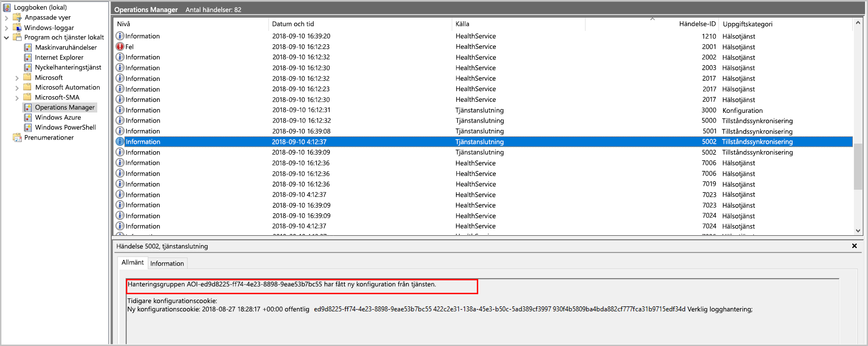Click the Ny konfigurationscookie line
The image size is (868, 346).
pos(440,309)
